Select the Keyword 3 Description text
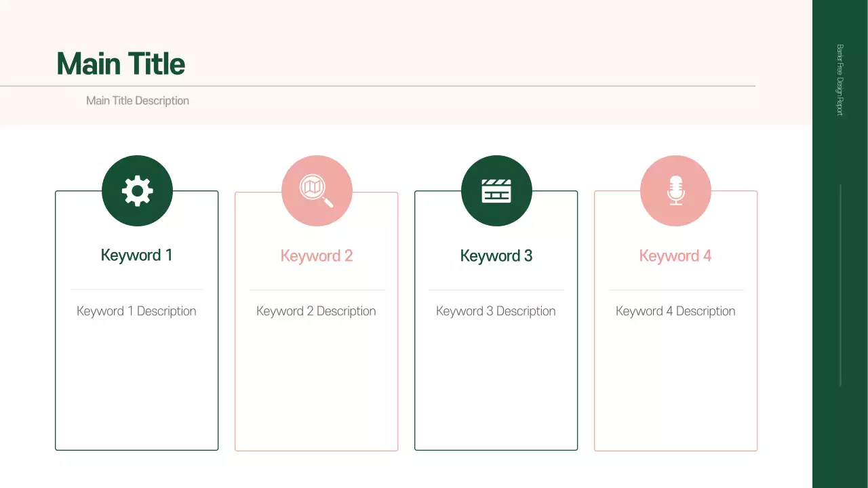Image resolution: width=868 pixels, height=488 pixels. coord(496,310)
